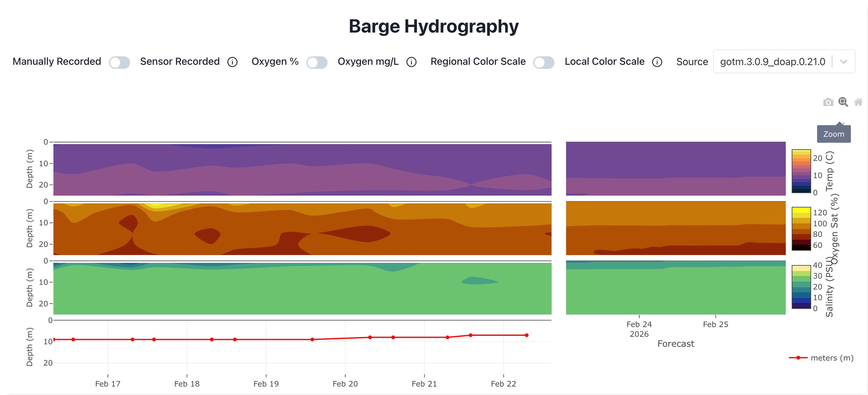The image size is (868, 395).
Task: Click the last red depth data point
Action: pyautogui.click(x=527, y=335)
